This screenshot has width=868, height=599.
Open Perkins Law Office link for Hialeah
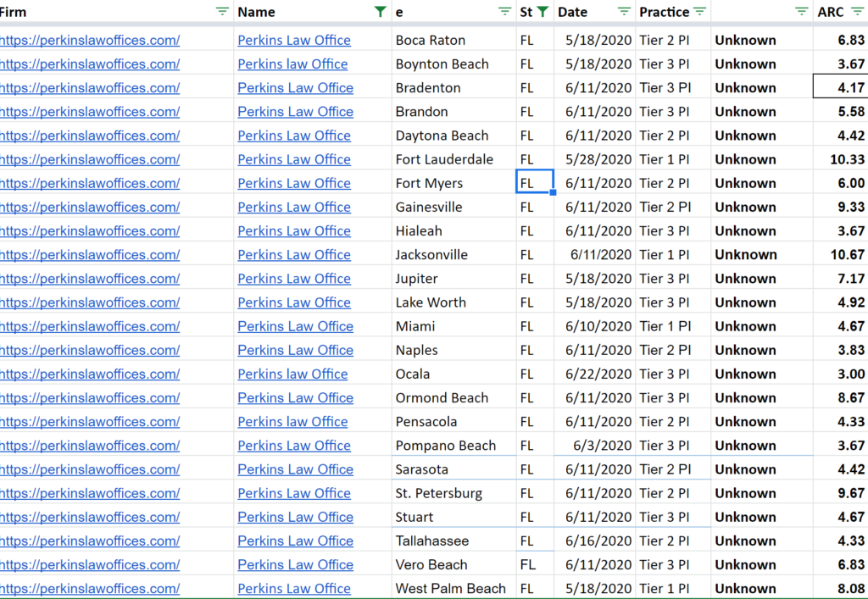coord(294,231)
